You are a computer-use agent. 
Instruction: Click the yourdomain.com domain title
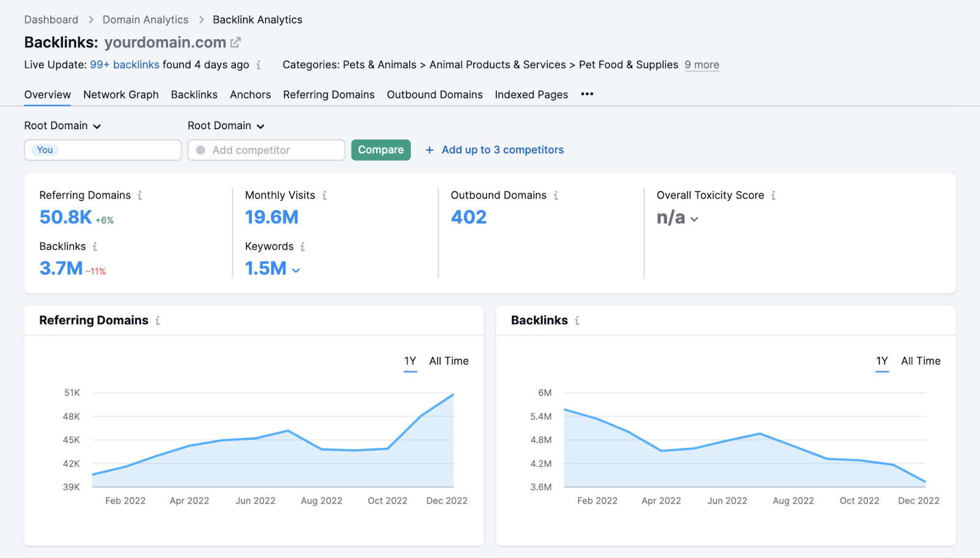point(165,42)
